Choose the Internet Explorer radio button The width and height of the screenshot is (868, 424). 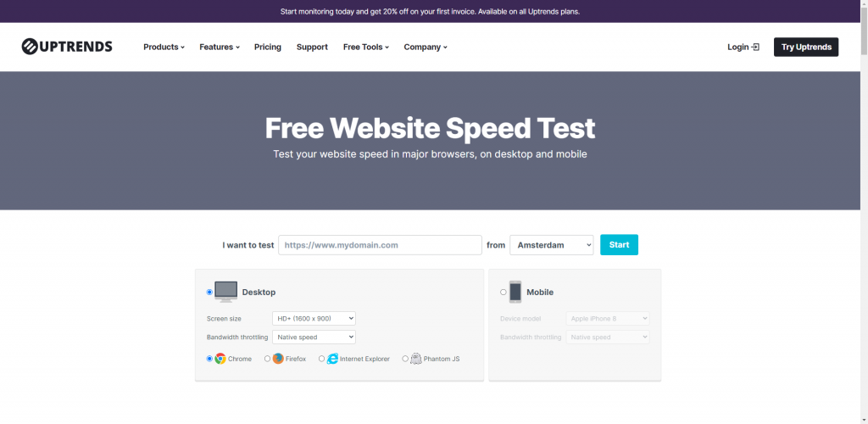(x=321, y=359)
